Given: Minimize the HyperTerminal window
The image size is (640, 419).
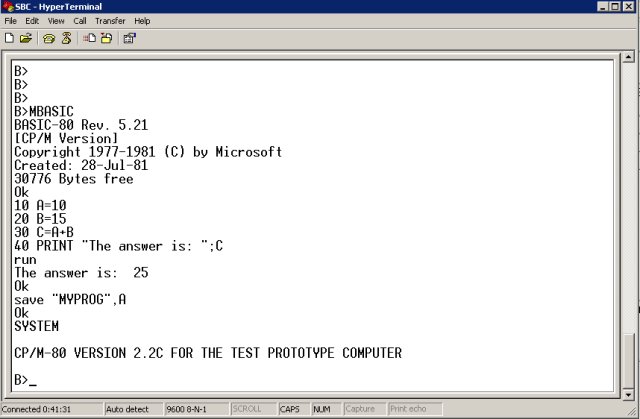Looking at the screenshot, I should [x=603, y=7].
